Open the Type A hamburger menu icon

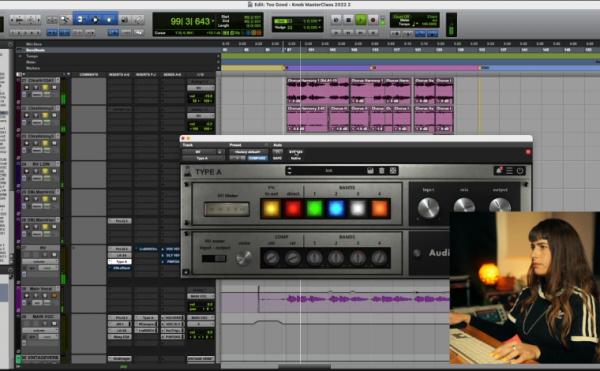(x=509, y=171)
